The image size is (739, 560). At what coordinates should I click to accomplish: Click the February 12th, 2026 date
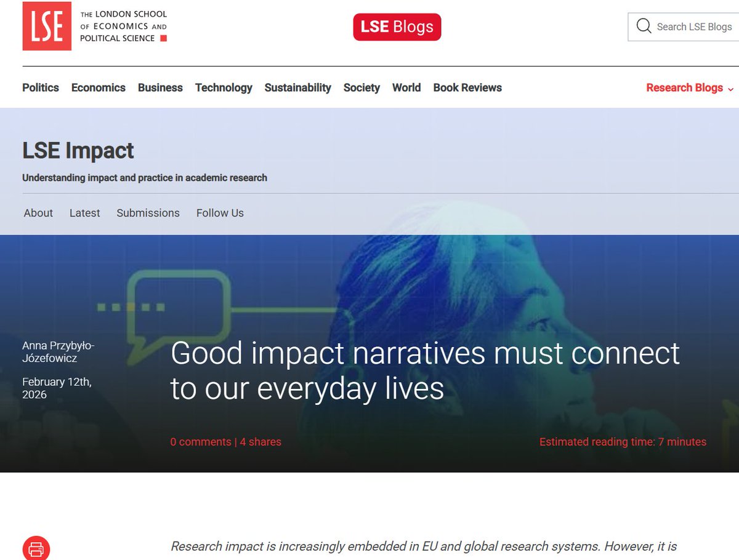click(x=57, y=388)
